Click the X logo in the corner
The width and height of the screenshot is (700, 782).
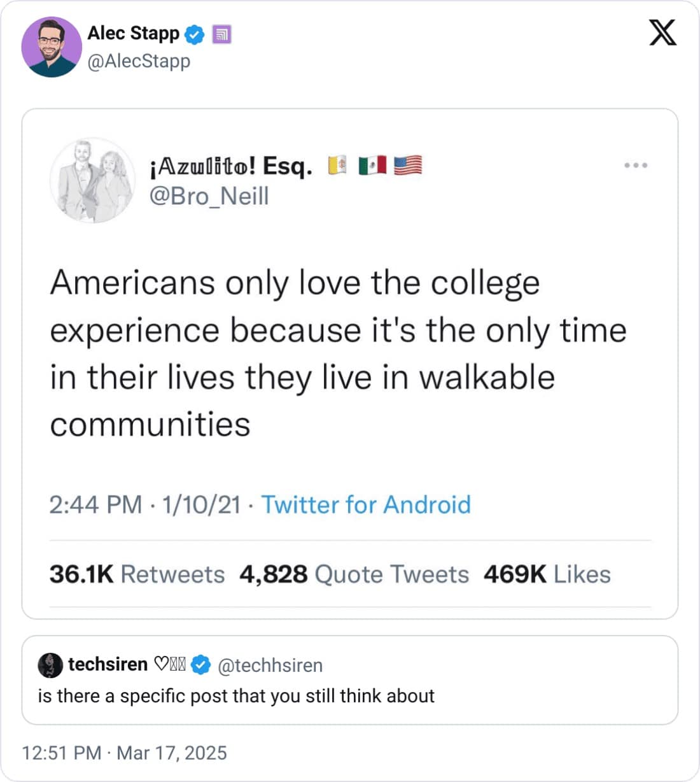662,31
